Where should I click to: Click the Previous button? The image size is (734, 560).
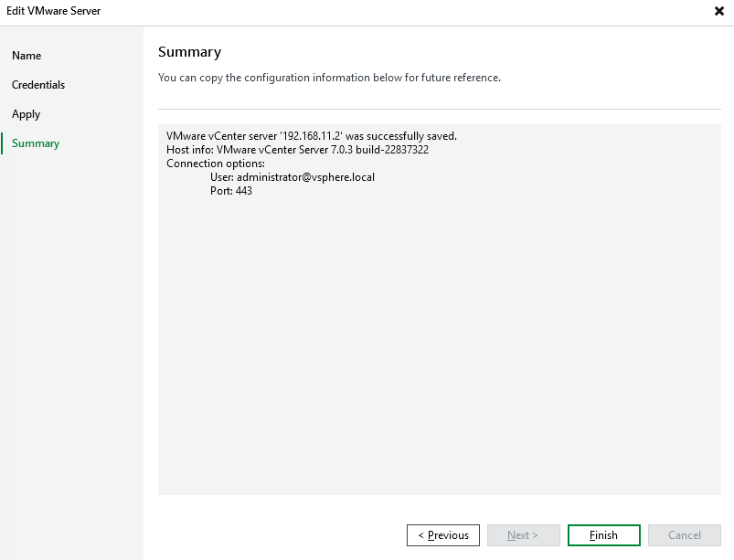442,535
